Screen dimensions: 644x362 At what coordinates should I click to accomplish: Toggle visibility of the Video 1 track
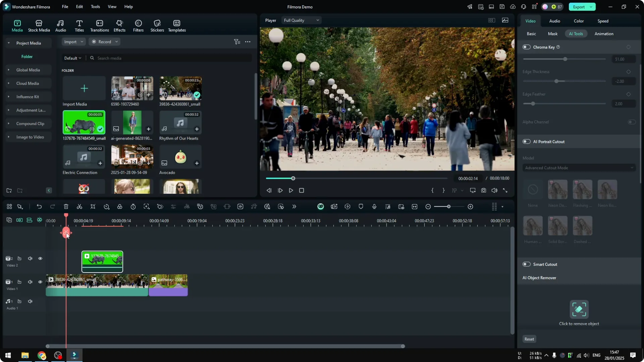40,282
